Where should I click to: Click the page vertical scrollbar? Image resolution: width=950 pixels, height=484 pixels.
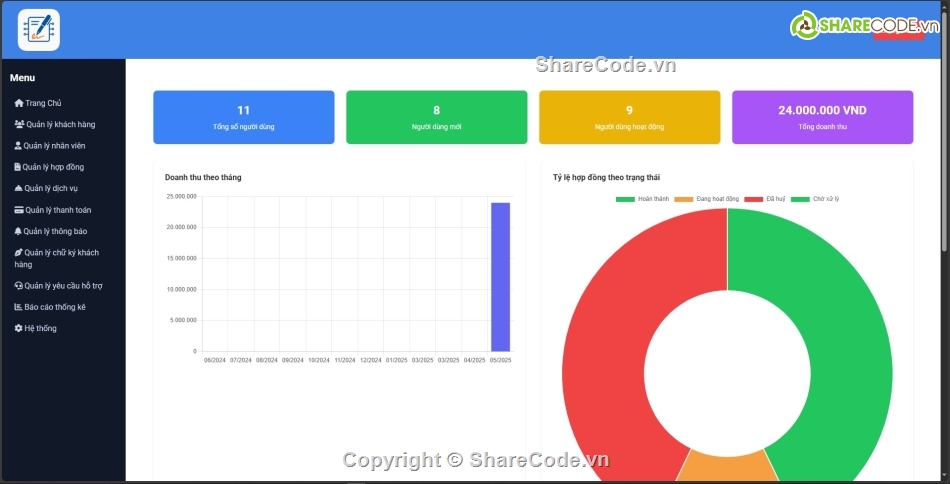point(945,130)
